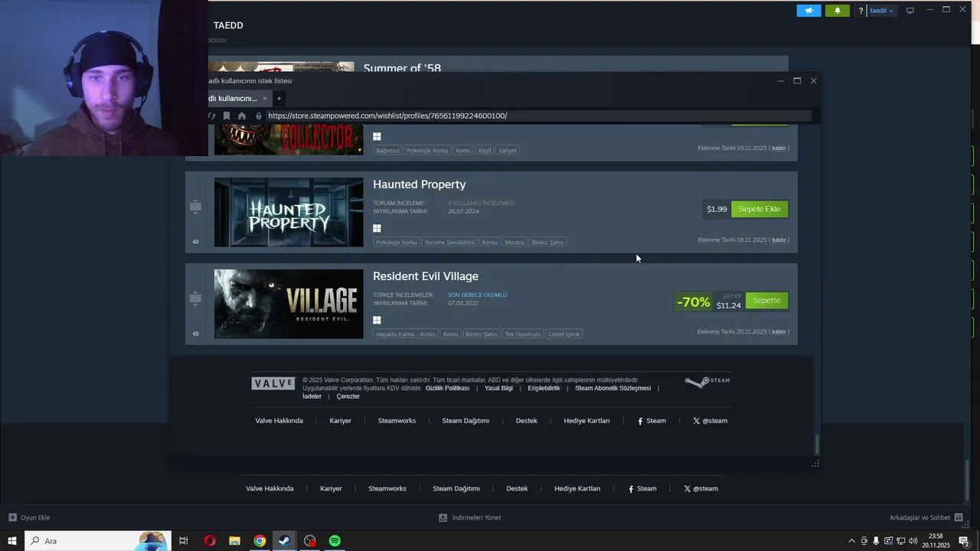Image resolution: width=980 pixels, height=551 pixels.
Task: Open the @steam X link in popup footer
Action: [x=710, y=421]
